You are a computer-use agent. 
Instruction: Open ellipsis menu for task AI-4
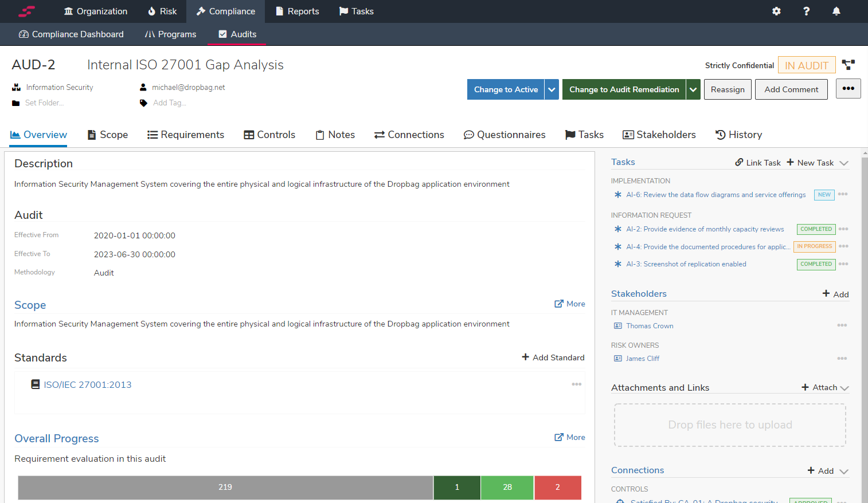843,246
